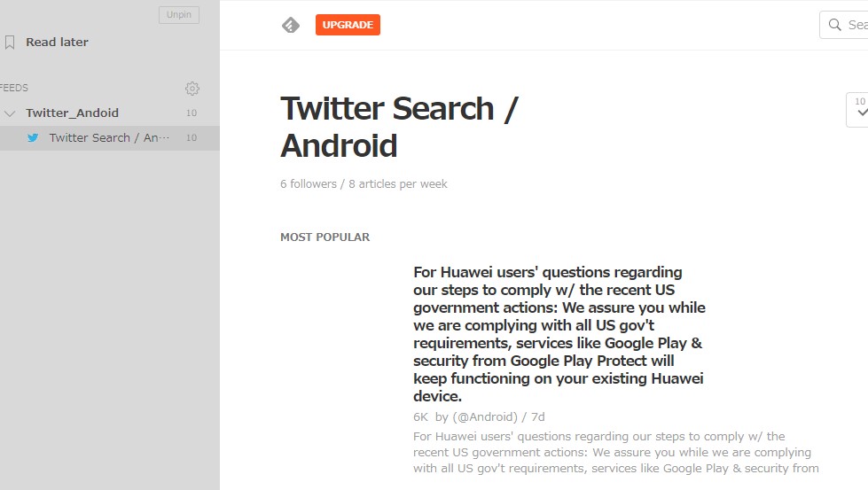Select the Twitter_Andoid category label
868x490 pixels.
pos(72,113)
